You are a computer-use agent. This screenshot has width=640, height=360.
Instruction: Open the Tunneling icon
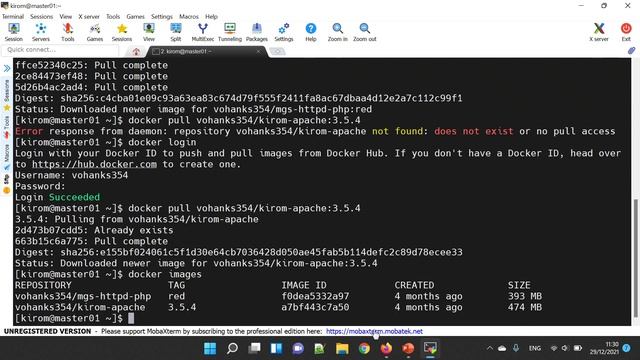click(x=230, y=32)
